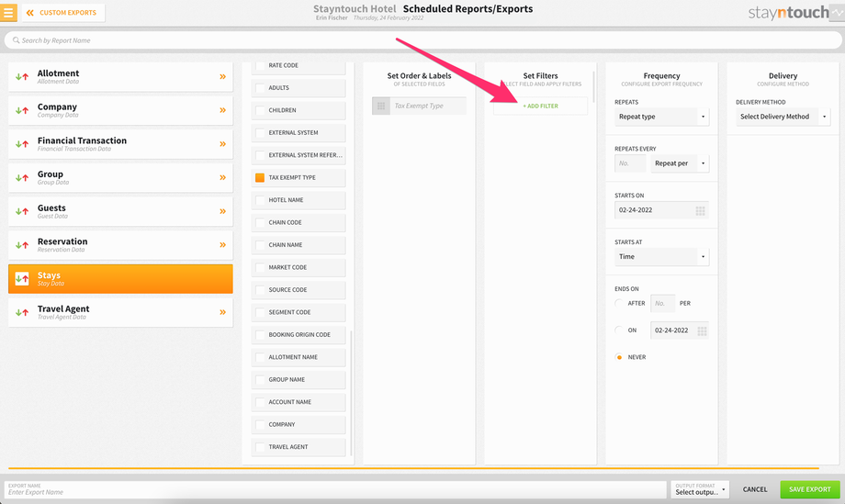Expand Allotment with its double chevron
Viewport: 845px width, 504px height.
tap(222, 77)
